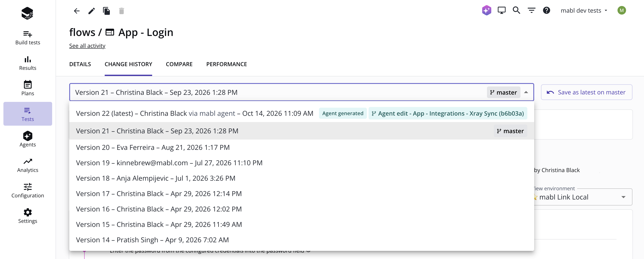Image resolution: width=644 pixels, height=259 pixels.
Task: Select the CHANGE HISTORY tab
Action: tap(128, 64)
